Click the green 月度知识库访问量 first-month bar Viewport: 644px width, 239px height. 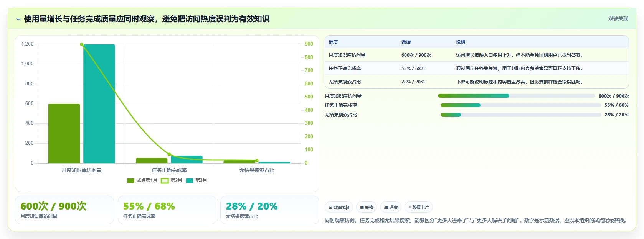[x=64, y=133]
